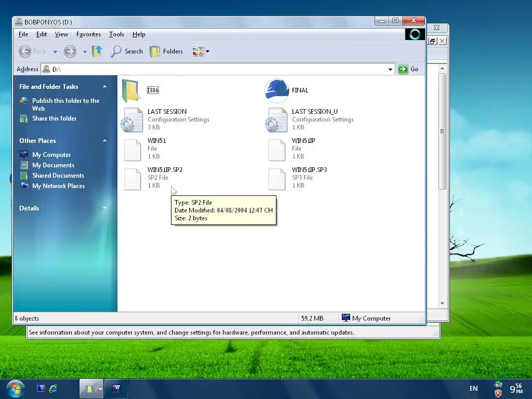Click the red security shield tray icon
Viewport: 532px width, 399px height.
[498, 393]
